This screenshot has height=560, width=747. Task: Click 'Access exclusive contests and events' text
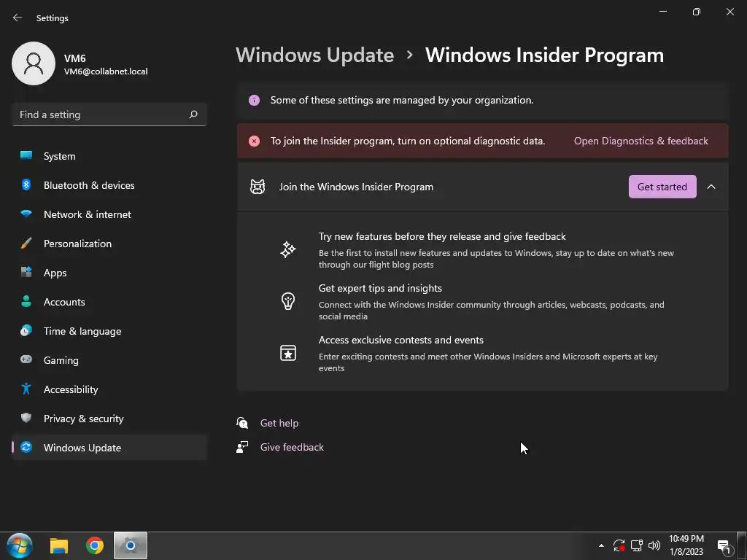click(400, 340)
